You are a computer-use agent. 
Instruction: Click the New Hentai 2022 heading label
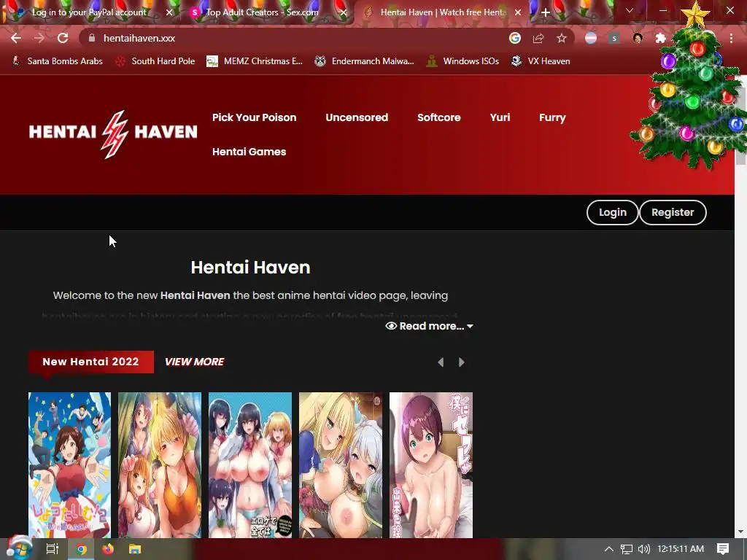pyautogui.click(x=91, y=362)
